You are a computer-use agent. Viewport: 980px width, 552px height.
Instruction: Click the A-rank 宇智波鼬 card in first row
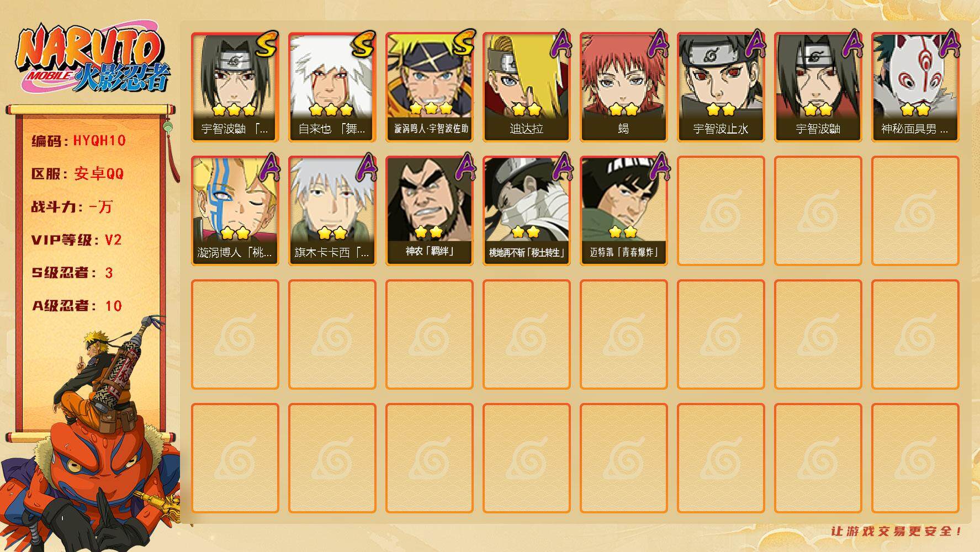pos(818,87)
